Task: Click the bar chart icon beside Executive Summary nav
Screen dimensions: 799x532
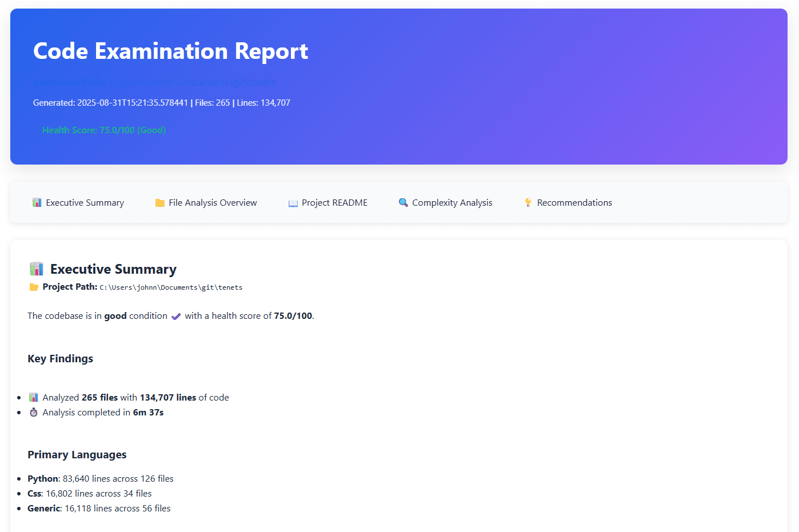Action: 37,202
